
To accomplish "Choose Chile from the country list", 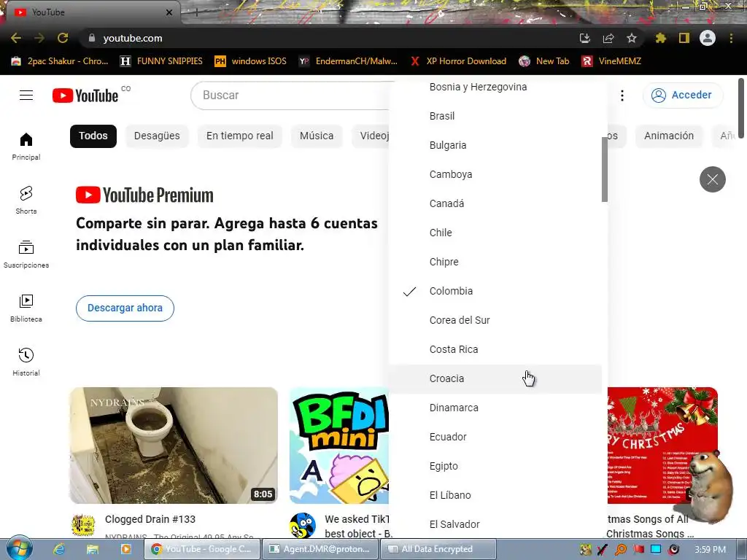I will click(x=495, y=233).
